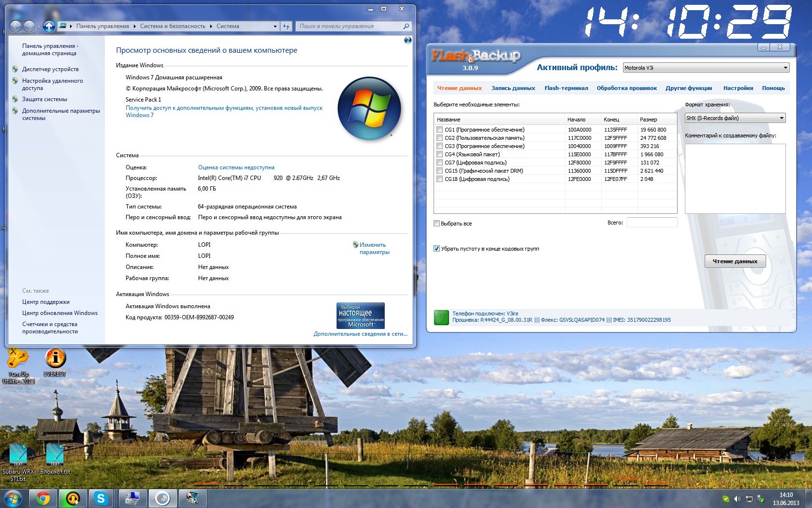Image resolution: width=812 pixels, height=508 pixels.
Task: Check the CG1 (Программное обеспечение) checkbox
Action: click(x=439, y=130)
